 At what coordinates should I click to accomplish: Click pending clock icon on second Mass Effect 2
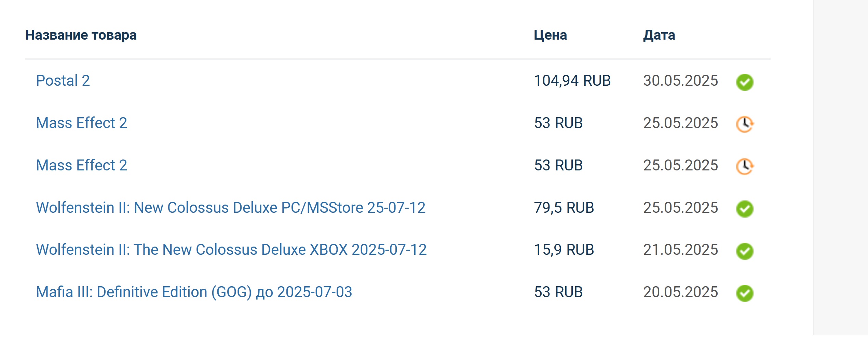(745, 167)
